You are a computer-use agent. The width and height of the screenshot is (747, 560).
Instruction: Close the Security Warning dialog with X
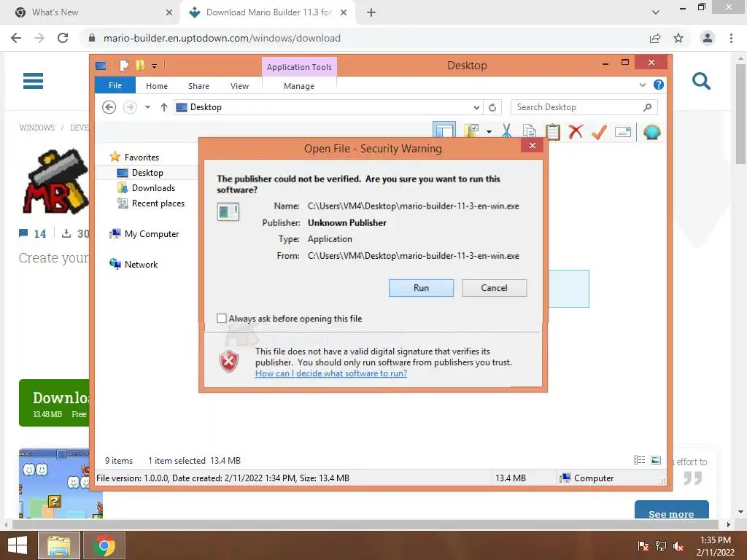tap(533, 145)
